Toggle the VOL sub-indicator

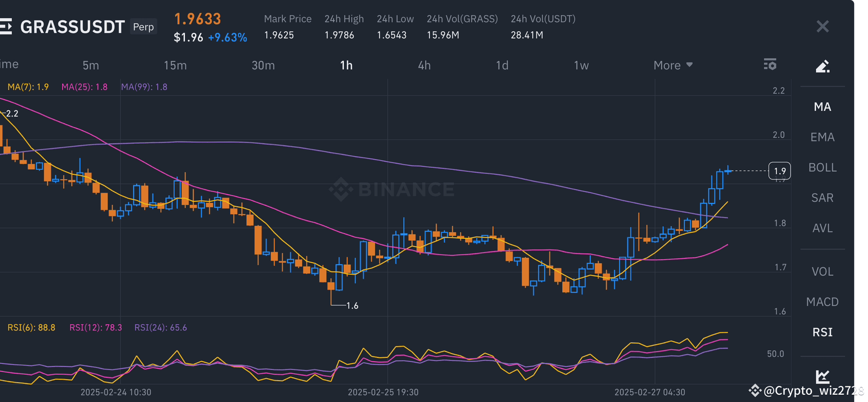pos(822,272)
